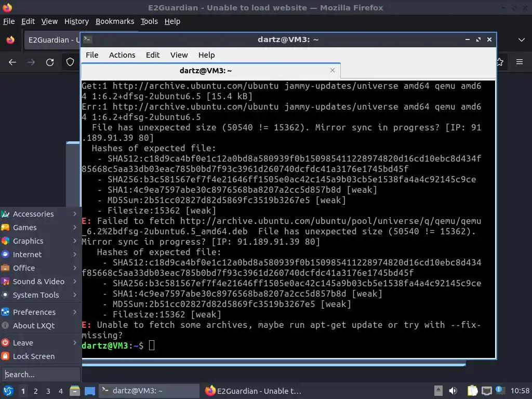
Task: Click the Leave power icon
Action: tap(5, 343)
